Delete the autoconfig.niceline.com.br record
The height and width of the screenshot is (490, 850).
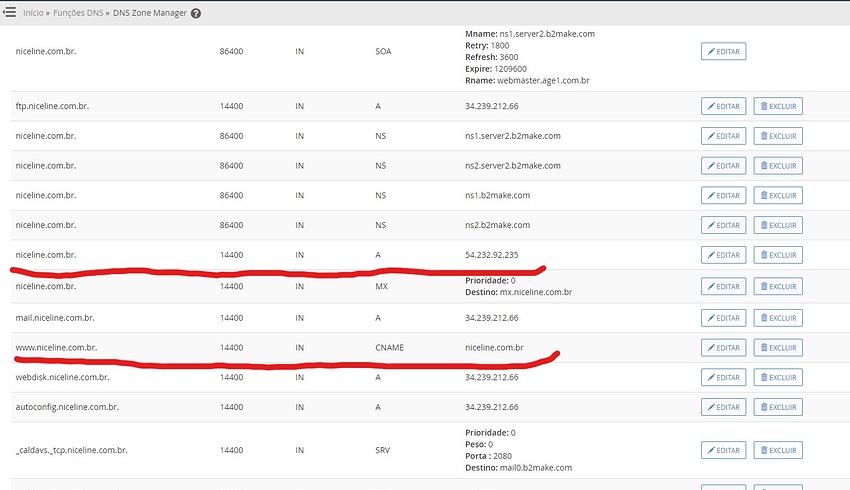[x=778, y=408]
